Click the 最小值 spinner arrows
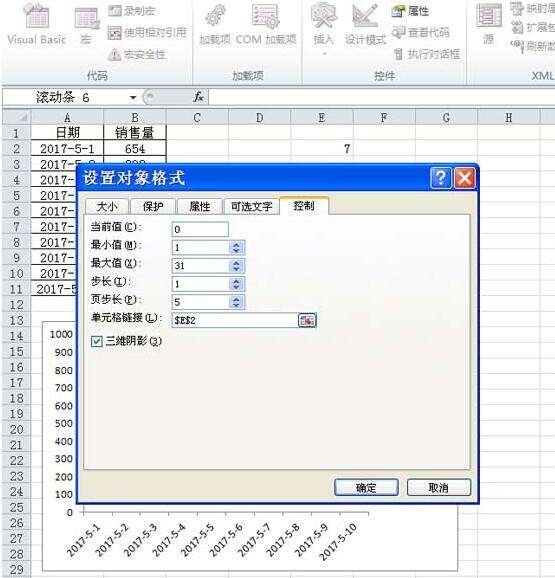This screenshot has height=578, width=555. point(237,247)
